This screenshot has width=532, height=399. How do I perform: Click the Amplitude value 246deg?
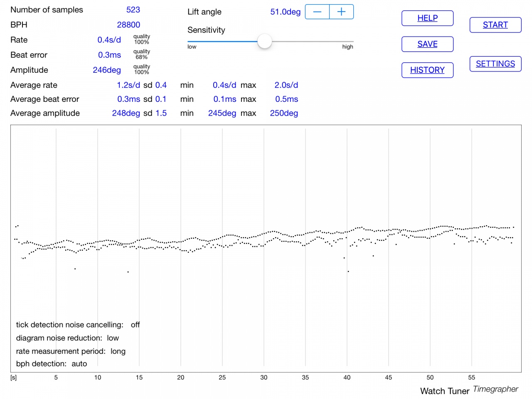click(x=107, y=70)
